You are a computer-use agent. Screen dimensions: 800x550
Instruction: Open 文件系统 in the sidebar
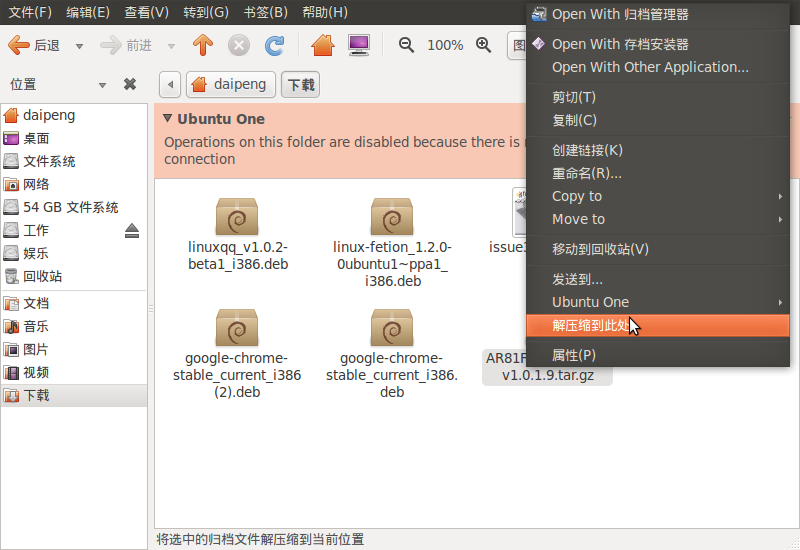coord(74,161)
